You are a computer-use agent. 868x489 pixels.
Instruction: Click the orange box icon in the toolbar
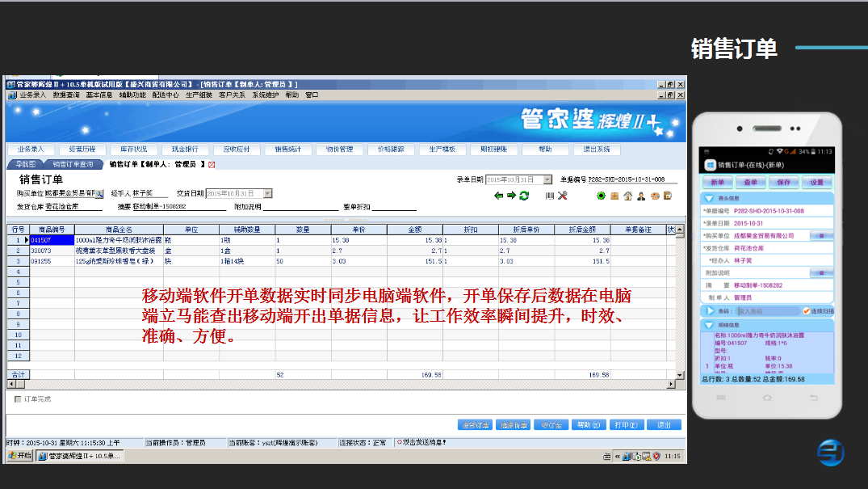[x=614, y=196]
